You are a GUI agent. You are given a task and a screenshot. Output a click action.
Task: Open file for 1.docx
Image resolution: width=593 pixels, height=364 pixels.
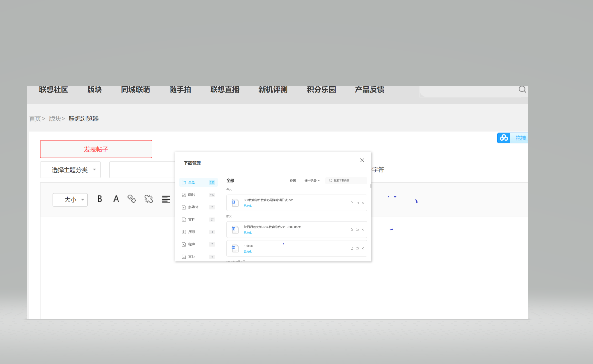point(352,248)
